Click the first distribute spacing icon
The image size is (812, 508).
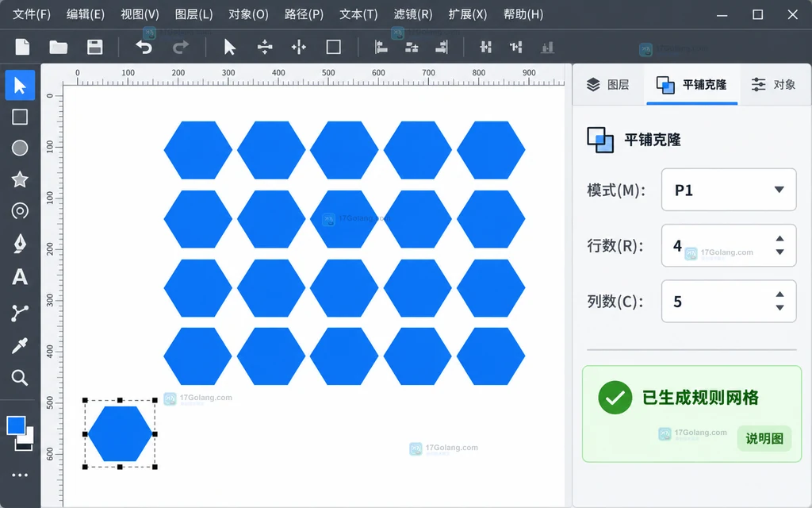[x=486, y=47]
